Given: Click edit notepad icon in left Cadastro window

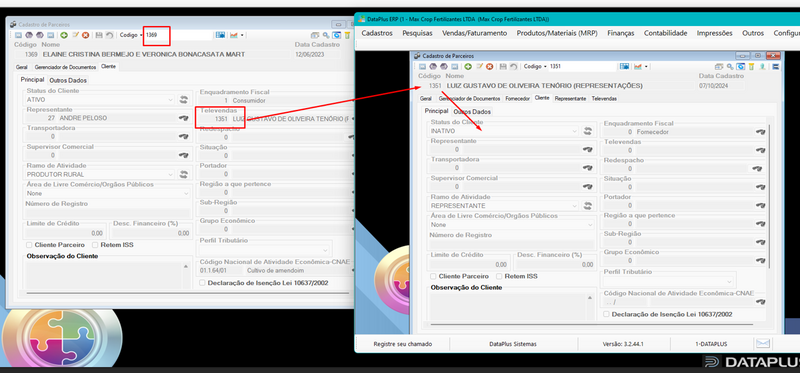Looking at the screenshot, I should click(76, 35).
